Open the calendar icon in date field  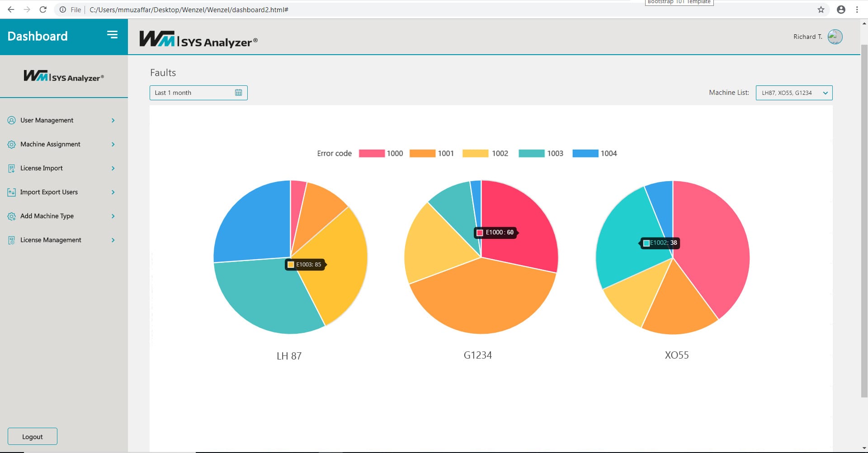[238, 93]
